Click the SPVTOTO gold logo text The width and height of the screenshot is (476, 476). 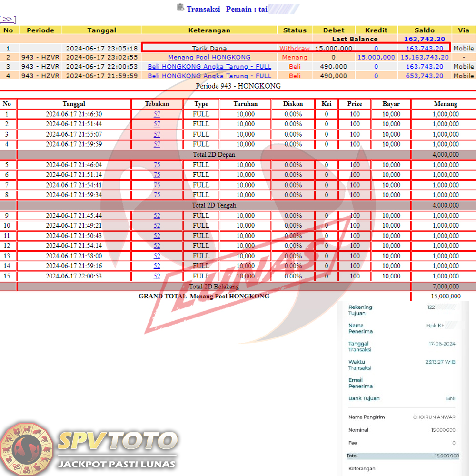(x=117, y=441)
